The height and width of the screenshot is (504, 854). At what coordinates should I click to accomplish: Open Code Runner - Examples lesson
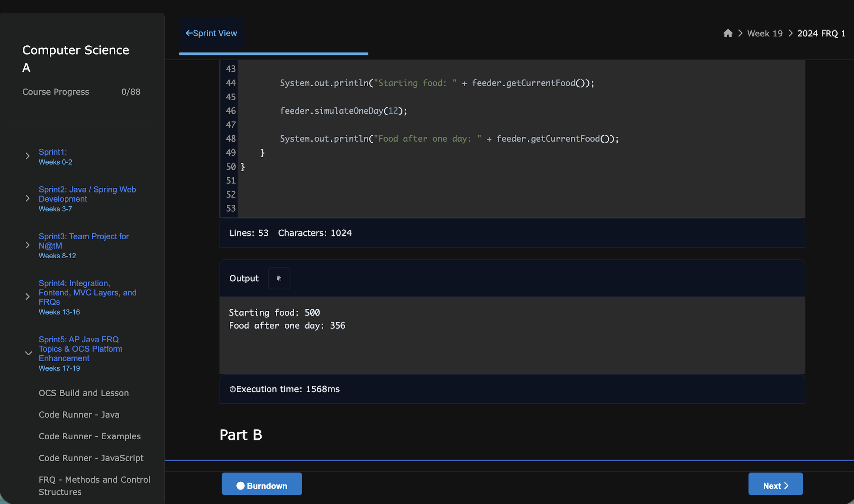point(90,436)
